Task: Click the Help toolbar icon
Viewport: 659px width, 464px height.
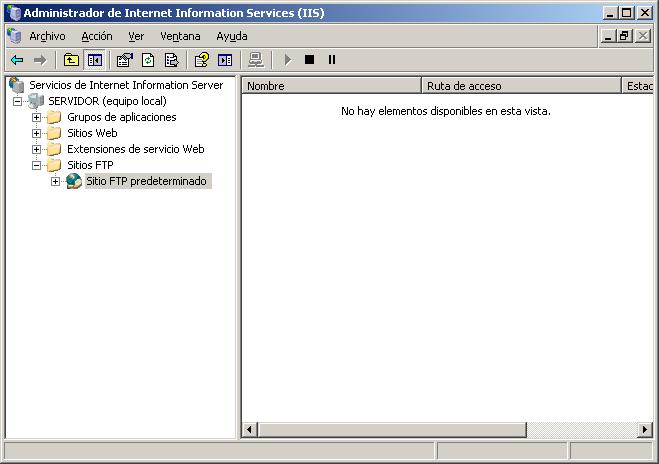Action: 202,60
